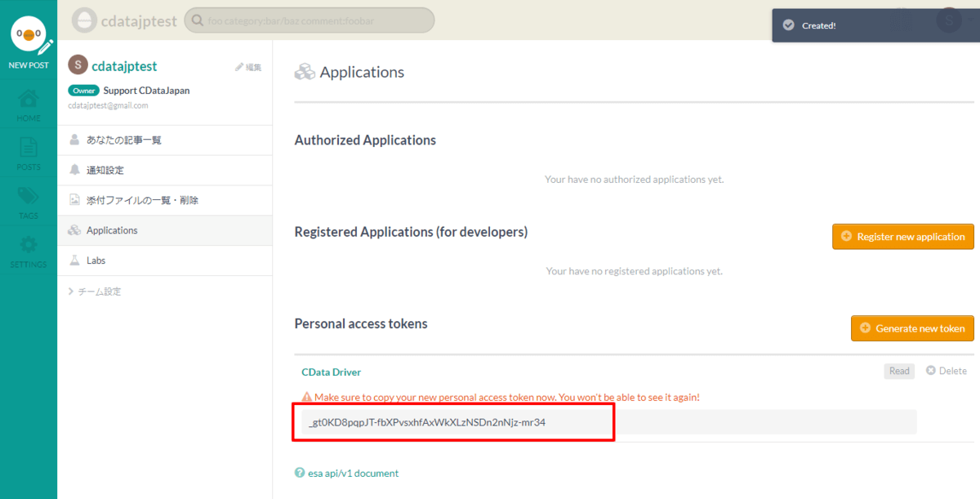Open the SETTINGS gear icon
Screen dimensions: 980x499
click(x=29, y=246)
